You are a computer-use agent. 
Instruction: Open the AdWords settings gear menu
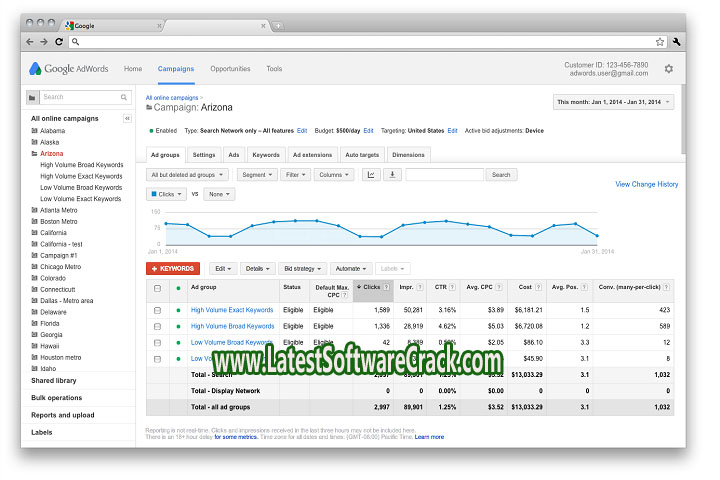click(x=668, y=69)
